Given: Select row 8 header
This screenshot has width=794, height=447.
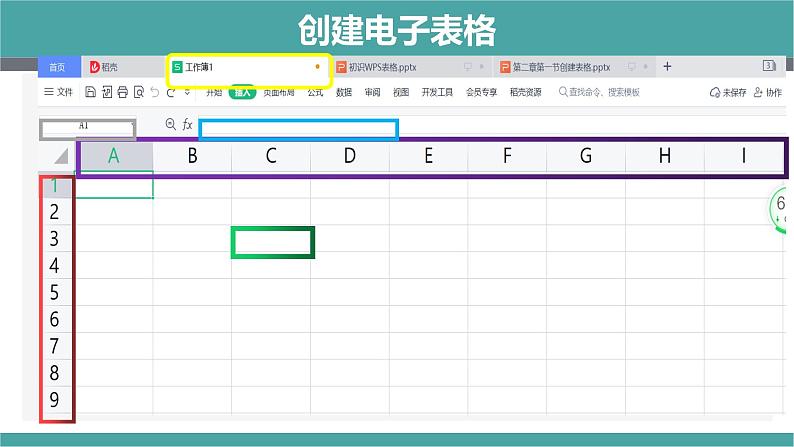Looking at the screenshot, I should [55, 373].
